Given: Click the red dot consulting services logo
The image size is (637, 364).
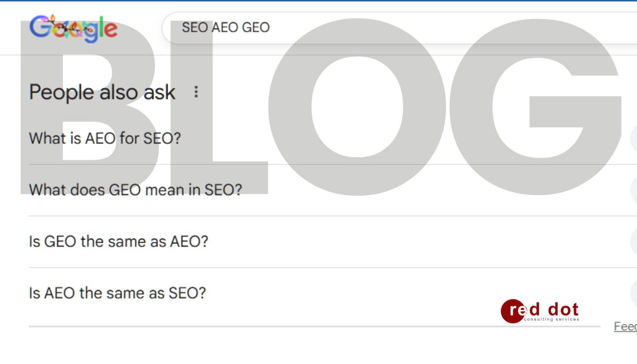Looking at the screenshot, I should click(541, 312).
